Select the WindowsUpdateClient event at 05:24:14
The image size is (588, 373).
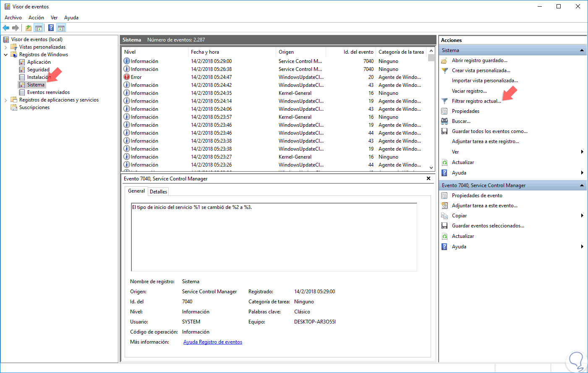tap(274, 101)
